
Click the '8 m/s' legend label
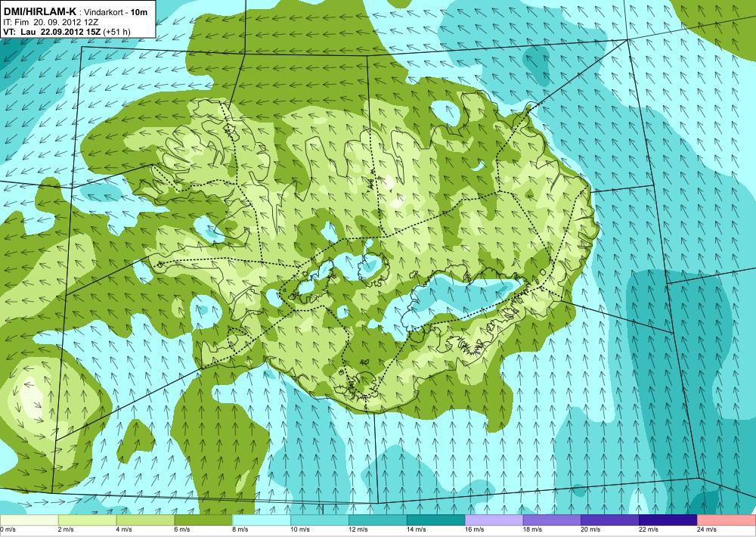coord(240,529)
